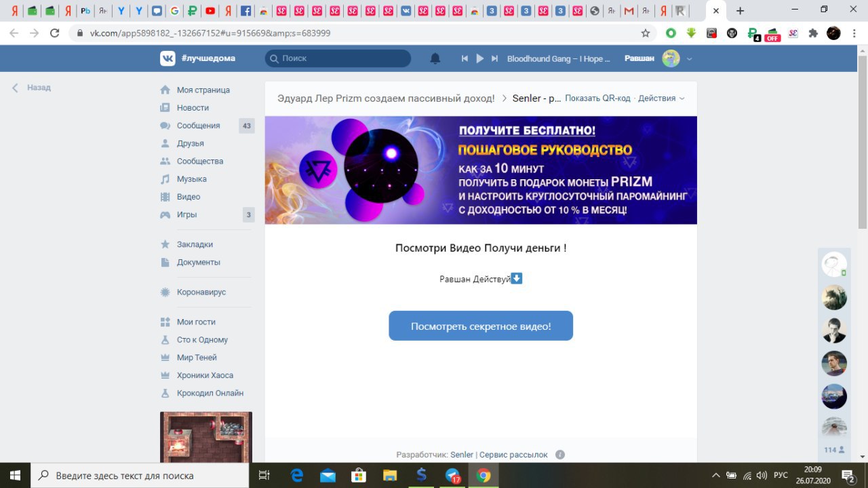Click Показать QR-код
Viewport: 868px width, 488px height.
(597, 98)
